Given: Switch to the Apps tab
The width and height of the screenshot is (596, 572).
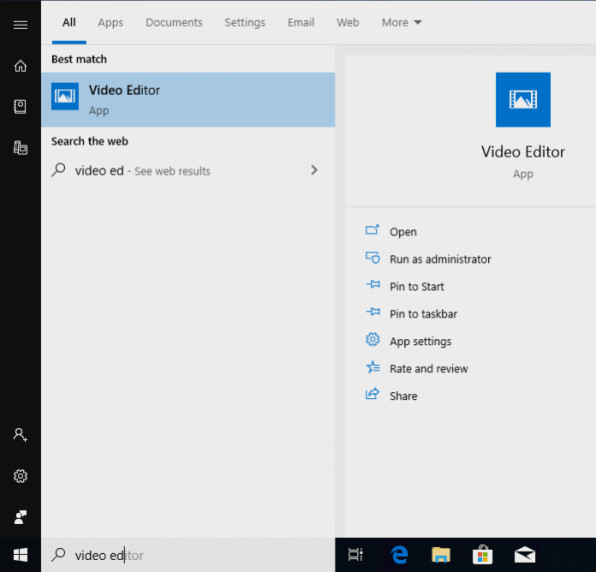Looking at the screenshot, I should tap(110, 22).
